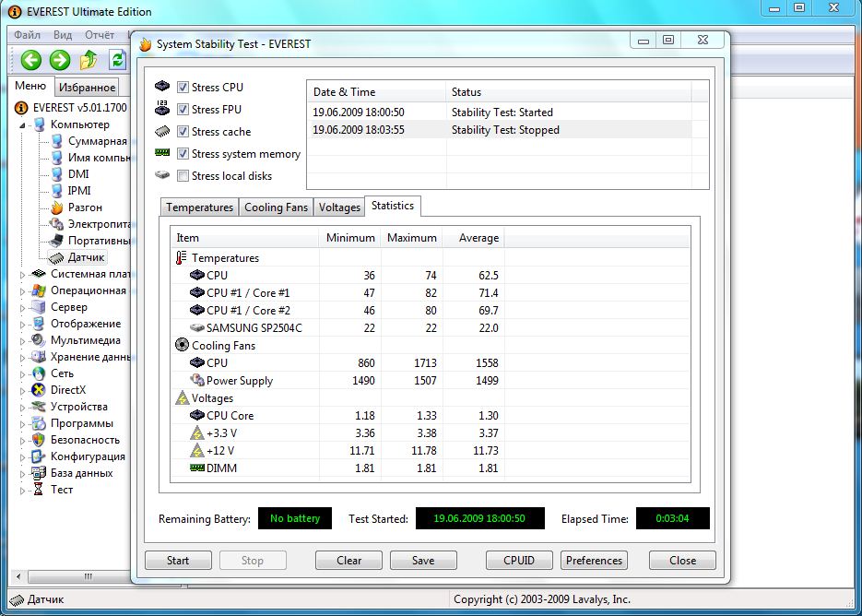Open the DMI tree item
This screenshot has height=616, width=862.
pyautogui.click(x=70, y=173)
